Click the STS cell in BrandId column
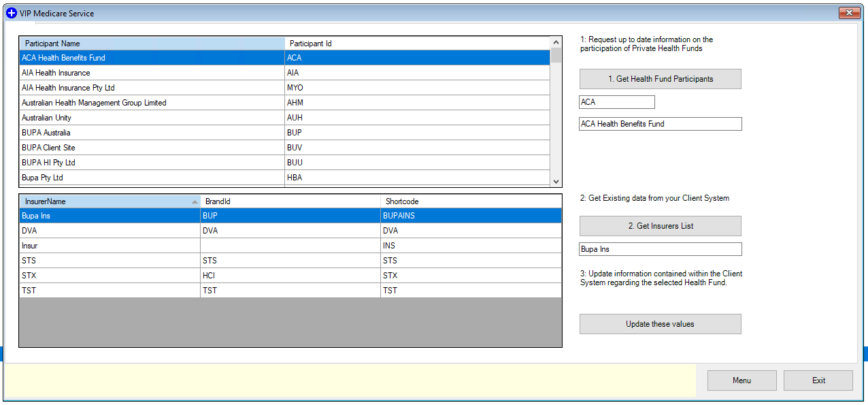The height and width of the screenshot is (405, 868). click(290, 261)
